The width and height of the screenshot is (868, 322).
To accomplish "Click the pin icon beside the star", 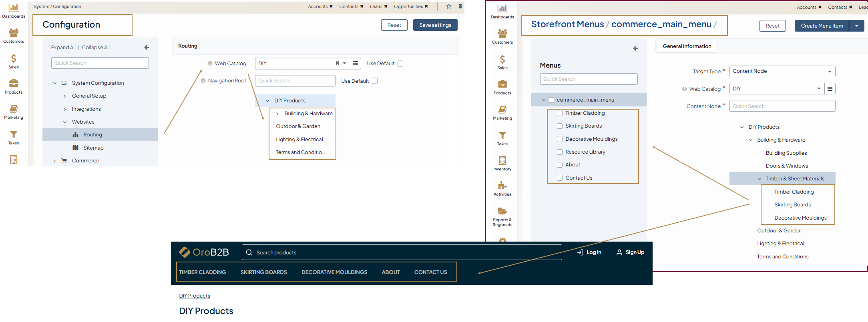I will [460, 6].
